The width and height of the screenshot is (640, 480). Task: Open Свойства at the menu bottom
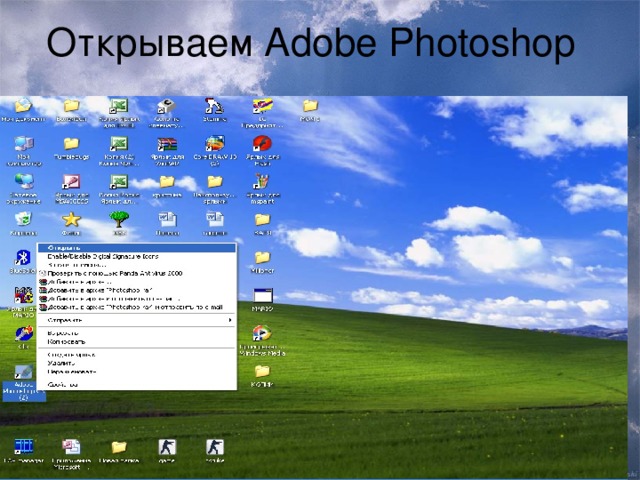tap(137, 384)
